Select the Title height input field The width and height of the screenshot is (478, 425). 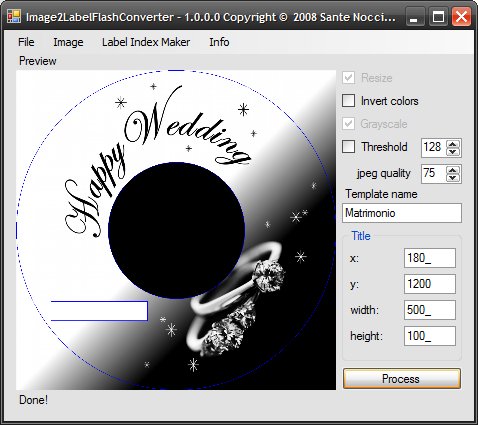(x=430, y=336)
